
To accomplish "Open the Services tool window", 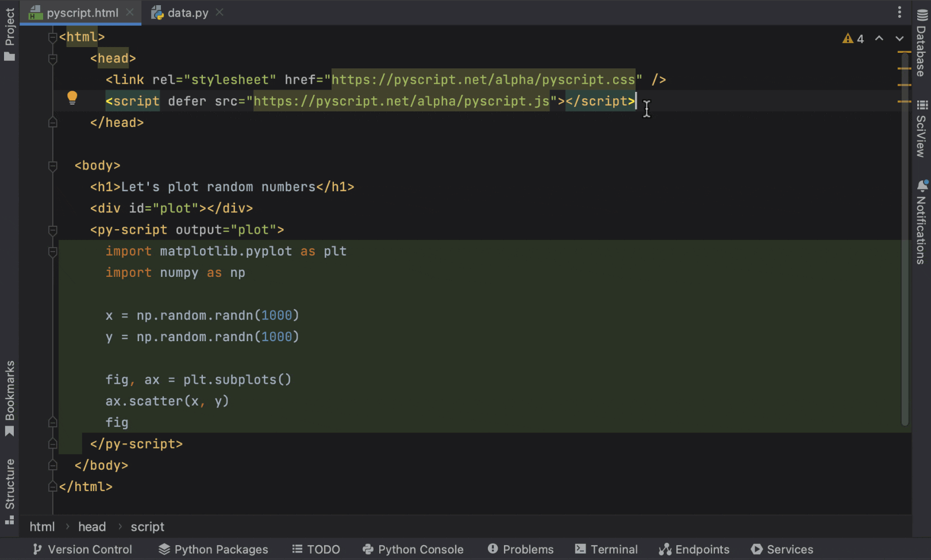I will point(782,549).
